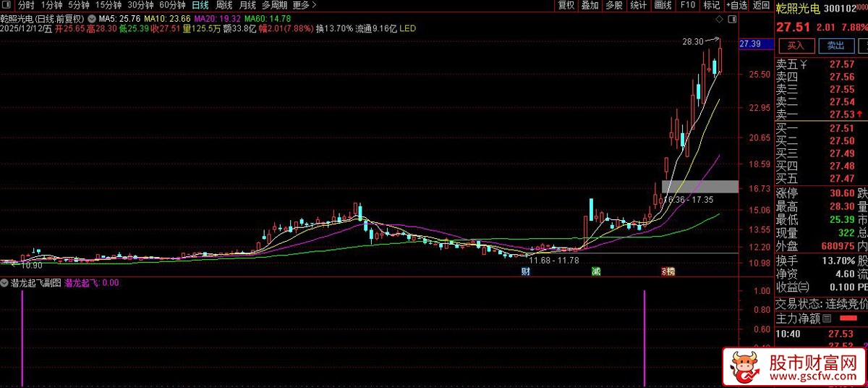The height and width of the screenshot is (388, 868).
Task: Open the 统计 statistics tool
Action: click(x=638, y=5)
